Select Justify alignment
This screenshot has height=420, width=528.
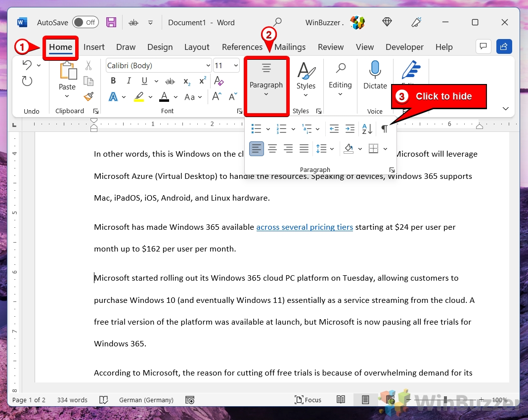(304, 148)
